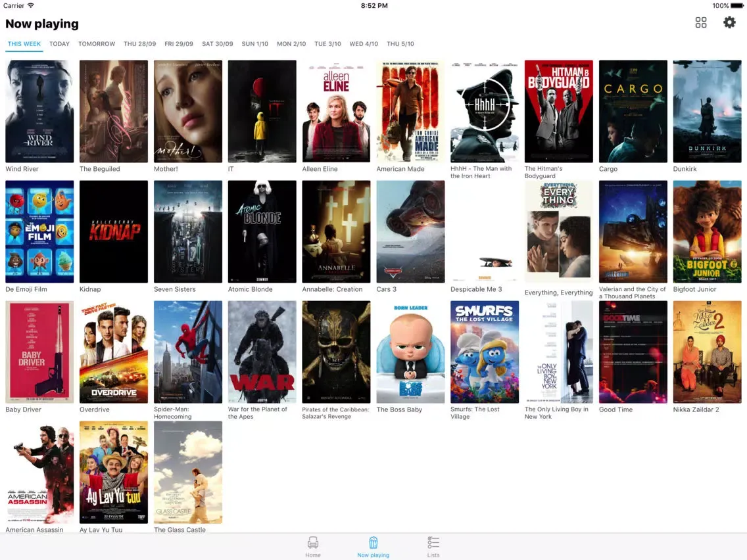Click the Kidnap title text
The height and width of the screenshot is (560, 747).
pyautogui.click(x=90, y=289)
